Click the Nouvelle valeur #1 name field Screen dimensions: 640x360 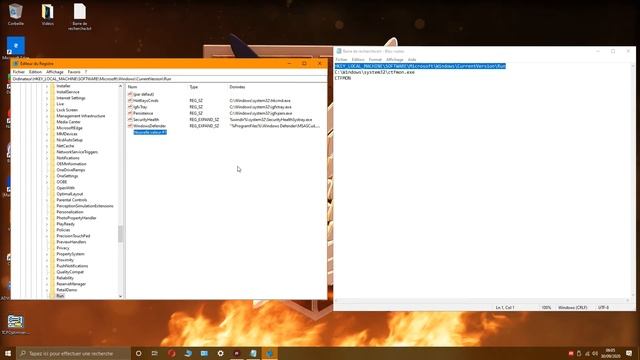[x=150, y=132]
